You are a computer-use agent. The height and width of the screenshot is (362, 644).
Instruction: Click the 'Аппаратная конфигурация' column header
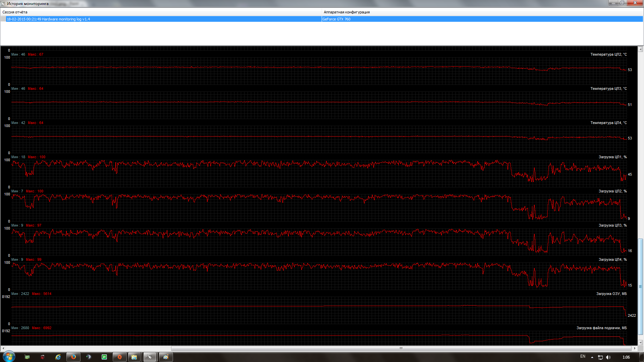point(346,12)
